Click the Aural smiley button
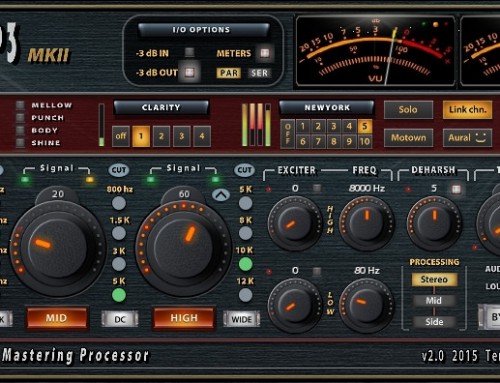The width and height of the screenshot is (500, 383). (x=467, y=138)
